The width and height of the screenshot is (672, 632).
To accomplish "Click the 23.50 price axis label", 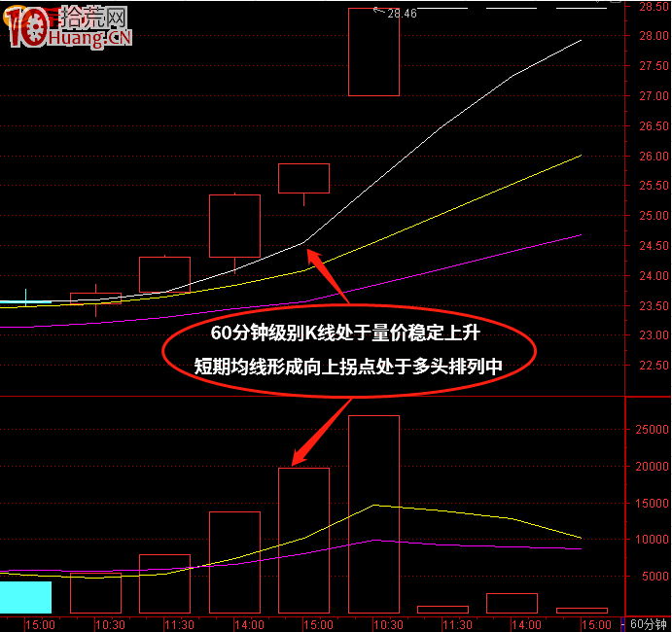I will tap(654, 305).
